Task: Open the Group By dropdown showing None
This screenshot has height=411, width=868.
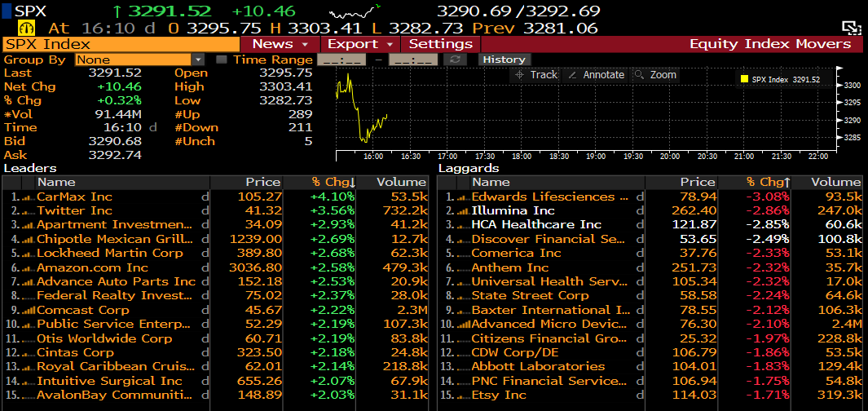Action: click(x=140, y=60)
